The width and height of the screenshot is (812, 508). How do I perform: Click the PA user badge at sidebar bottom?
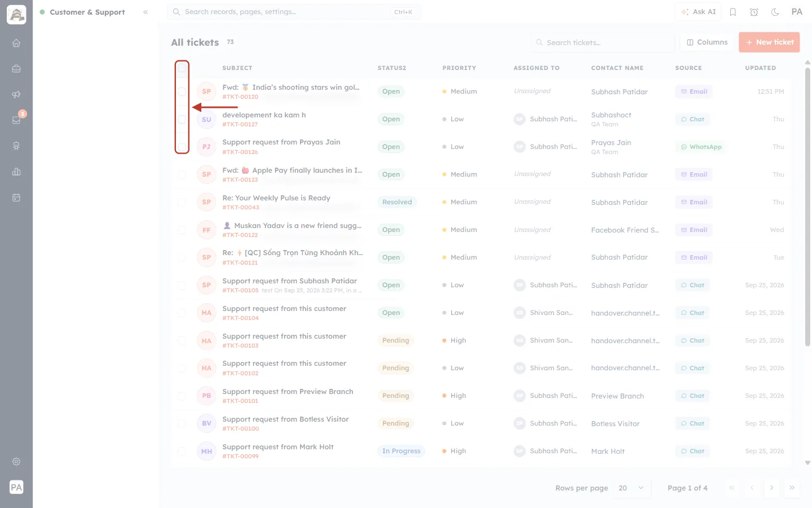tap(16, 487)
